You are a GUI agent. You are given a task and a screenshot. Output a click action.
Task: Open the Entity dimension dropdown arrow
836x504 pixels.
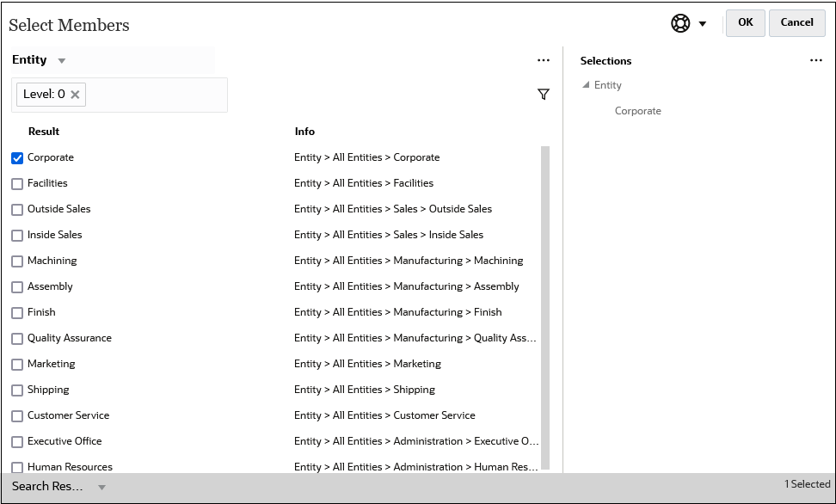[x=61, y=61]
